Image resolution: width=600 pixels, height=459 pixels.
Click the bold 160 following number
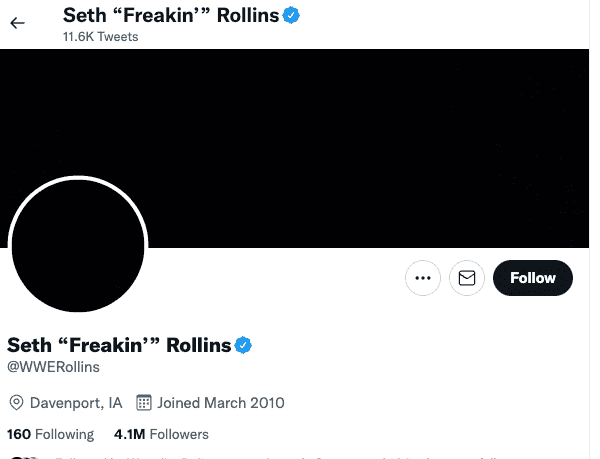19,434
